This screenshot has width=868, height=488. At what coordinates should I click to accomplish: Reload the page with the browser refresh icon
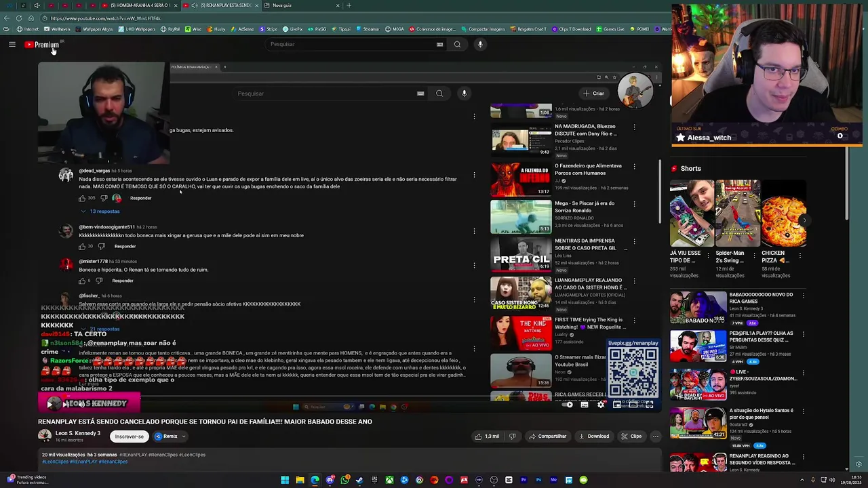tap(19, 18)
